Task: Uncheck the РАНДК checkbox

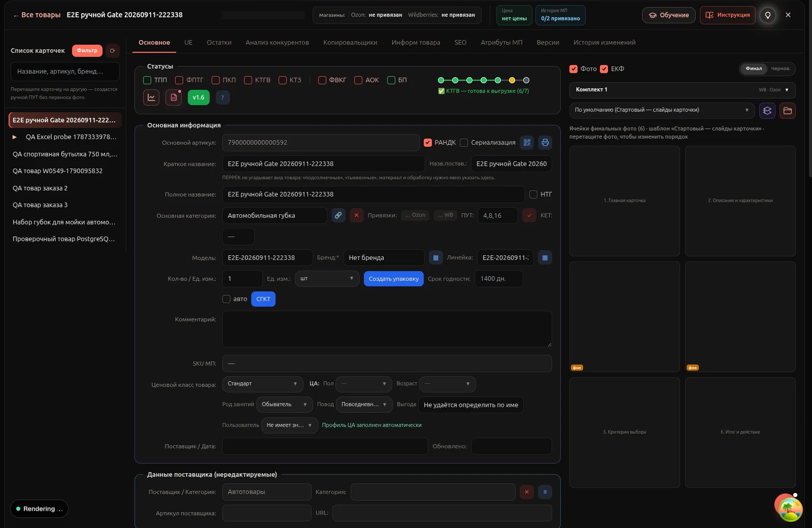Action: coord(428,143)
